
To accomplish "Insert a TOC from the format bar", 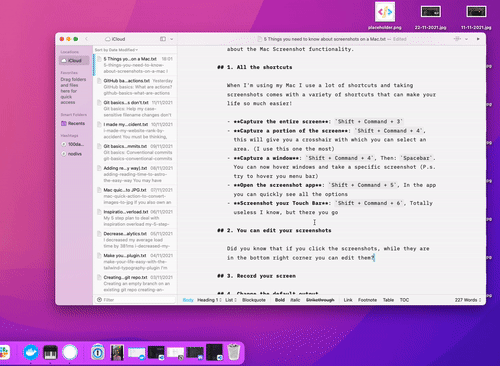I will tap(404, 300).
